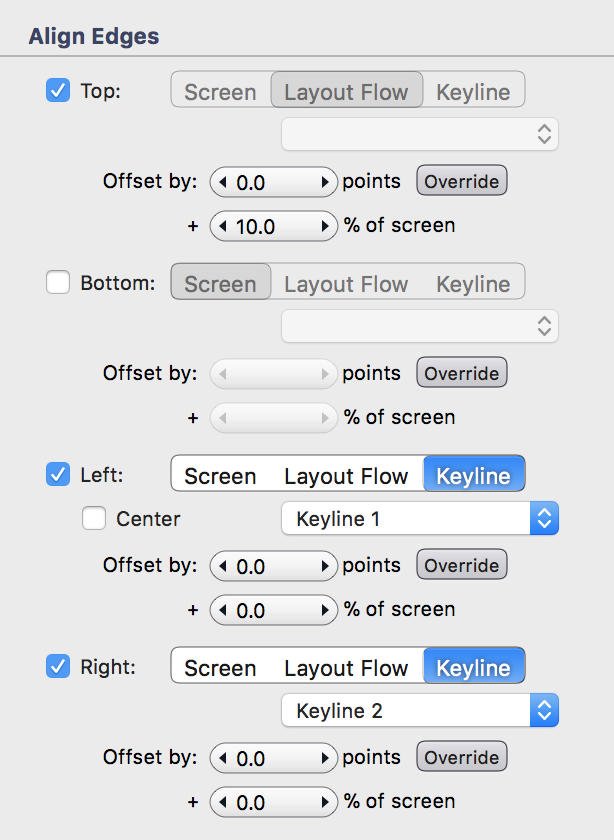Decrease the Top percent of screen value
This screenshot has height=840, width=614.
(x=222, y=227)
